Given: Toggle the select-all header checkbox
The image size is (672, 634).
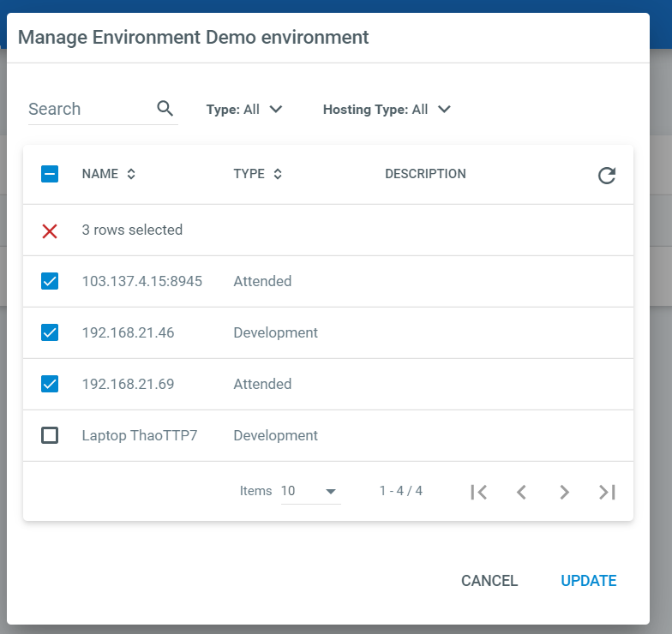Looking at the screenshot, I should tap(50, 174).
